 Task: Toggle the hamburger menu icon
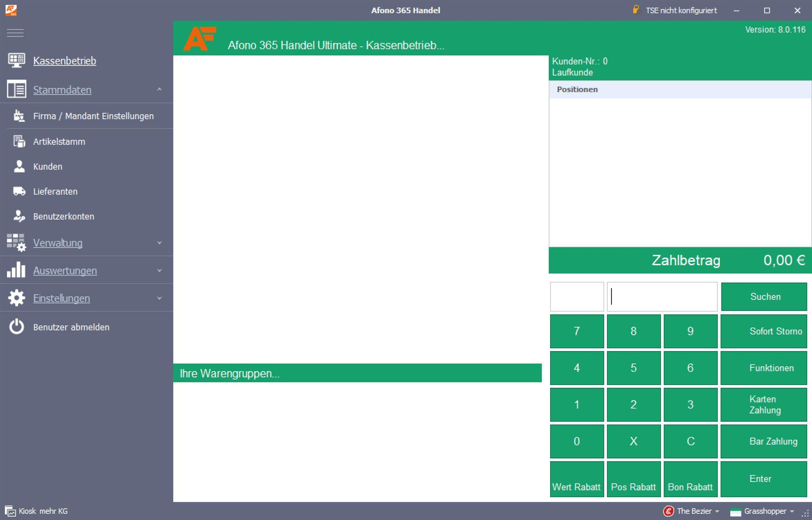click(x=15, y=33)
